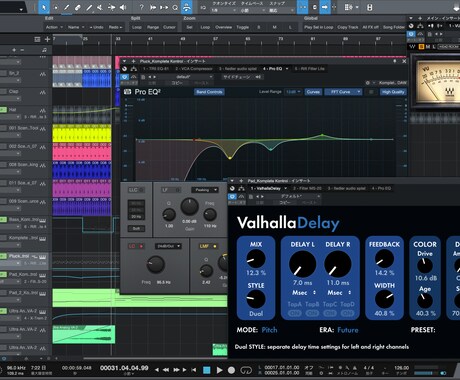This screenshot has height=380, width=460.
Task: Click the music note icon above tracks
Action: click(44, 50)
